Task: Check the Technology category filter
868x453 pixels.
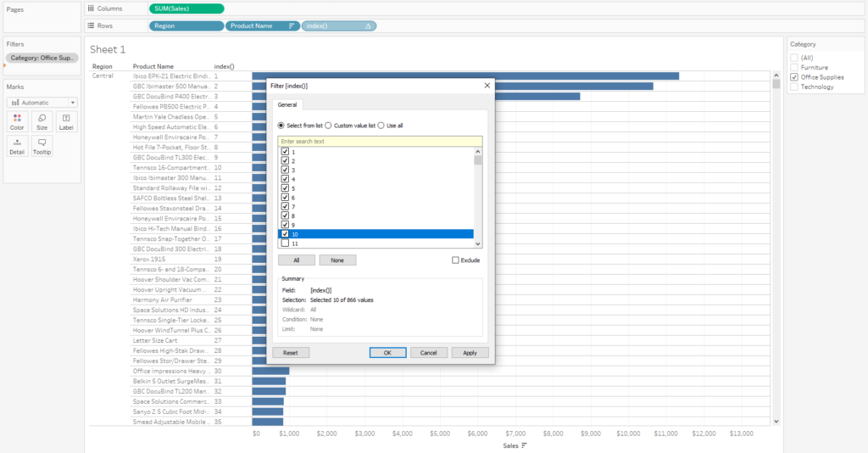Action: click(794, 87)
